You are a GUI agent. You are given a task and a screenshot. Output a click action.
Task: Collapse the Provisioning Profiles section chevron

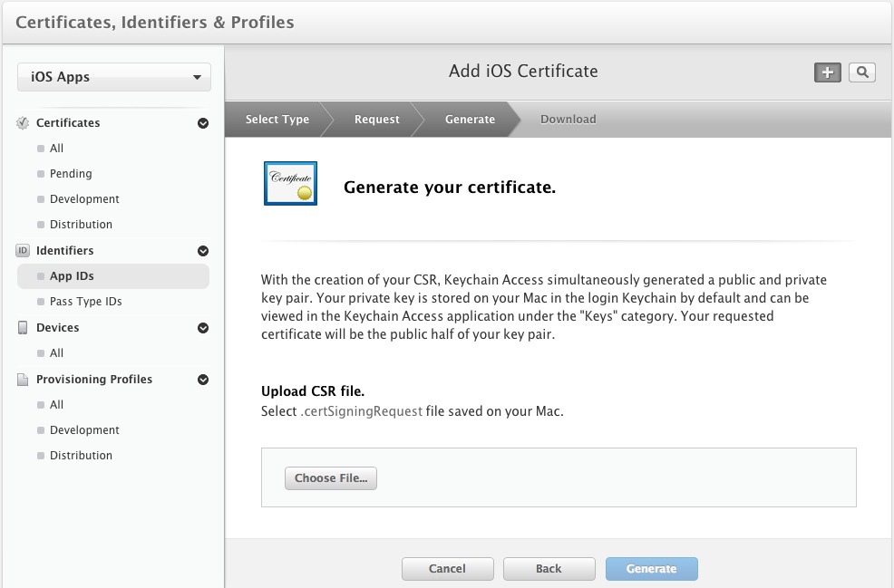point(203,380)
